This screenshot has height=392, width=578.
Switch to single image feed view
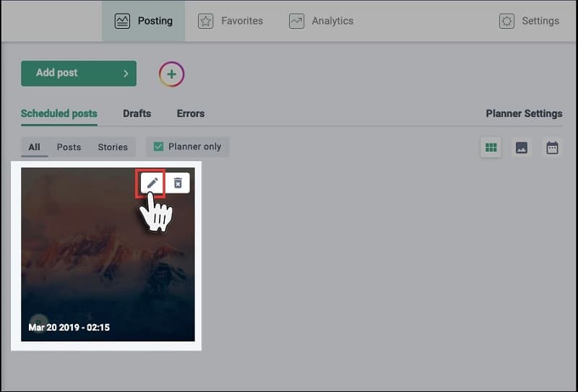[x=521, y=148]
